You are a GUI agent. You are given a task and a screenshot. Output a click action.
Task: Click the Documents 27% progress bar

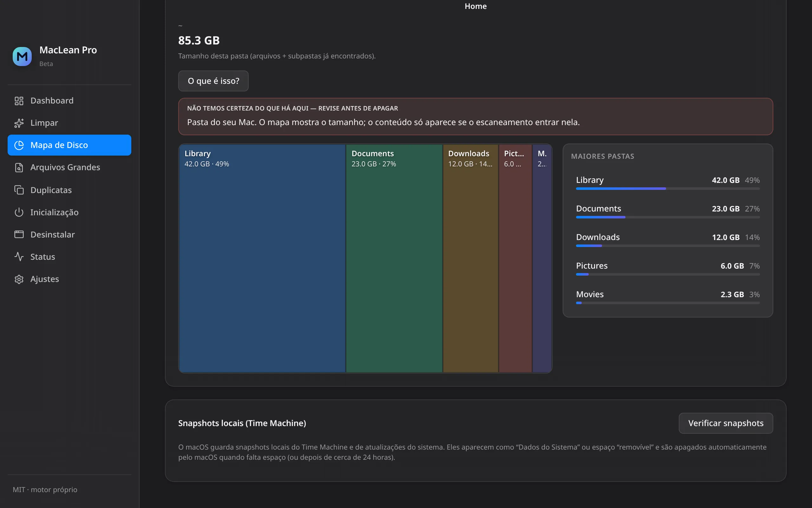tap(668, 217)
